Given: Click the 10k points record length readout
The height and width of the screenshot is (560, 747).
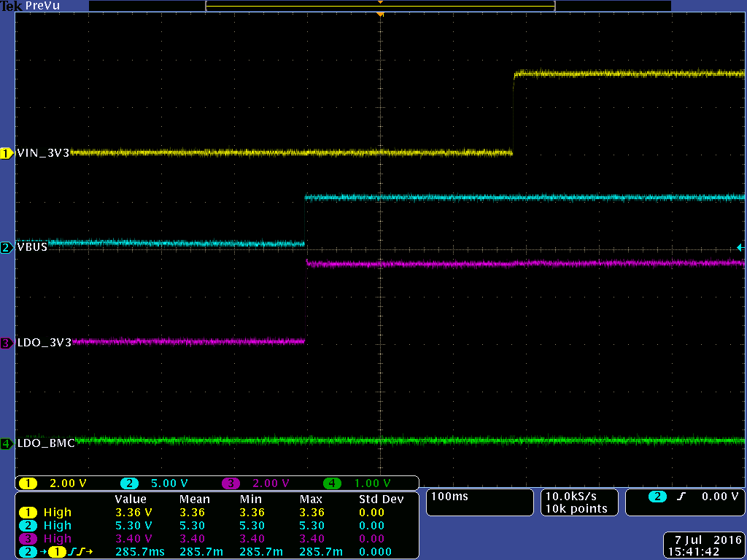Looking at the screenshot, I should click(576, 509).
